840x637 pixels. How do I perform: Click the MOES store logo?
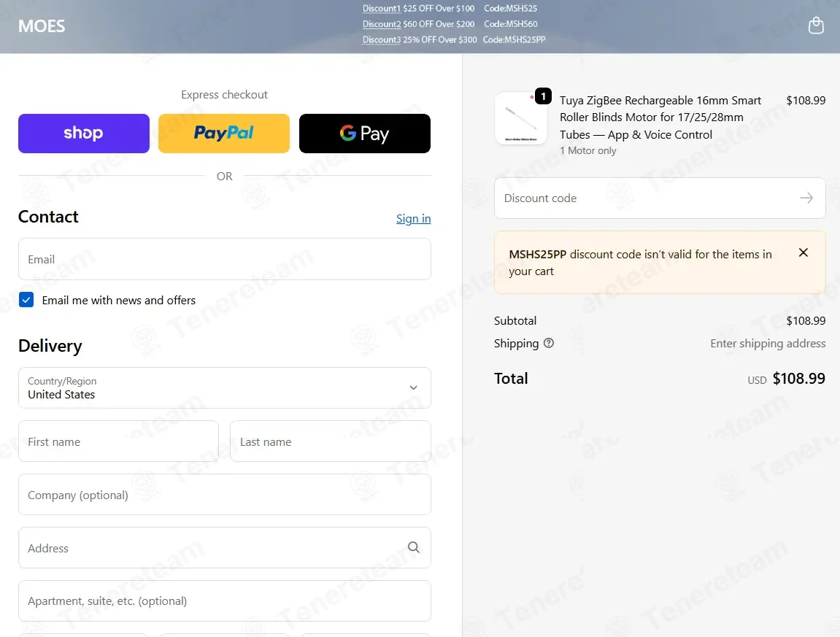42,26
